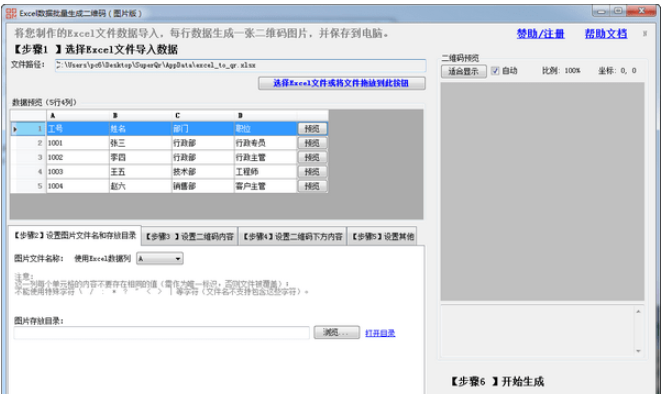Select the cell 1004
Viewport: 667px width, 394px height.
click(x=77, y=186)
